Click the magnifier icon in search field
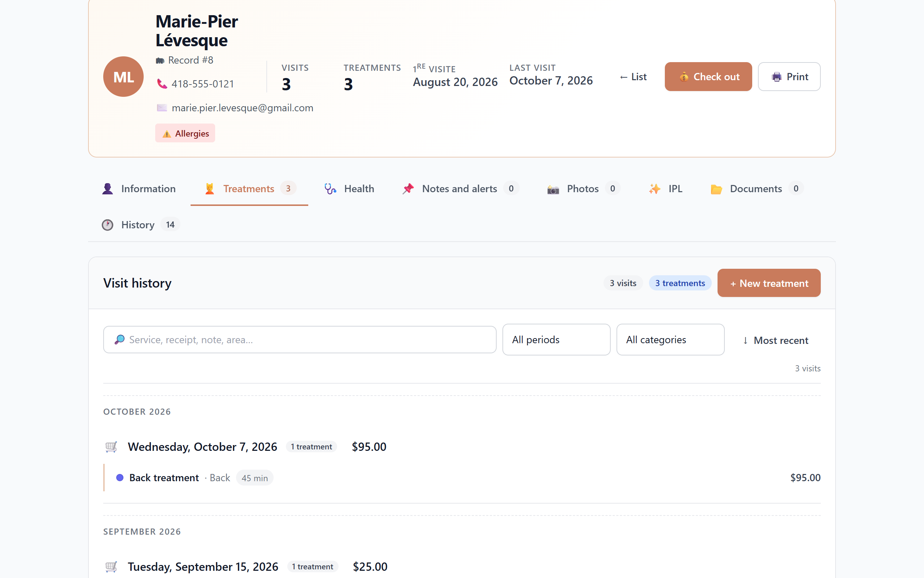 click(x=119, y=340)
